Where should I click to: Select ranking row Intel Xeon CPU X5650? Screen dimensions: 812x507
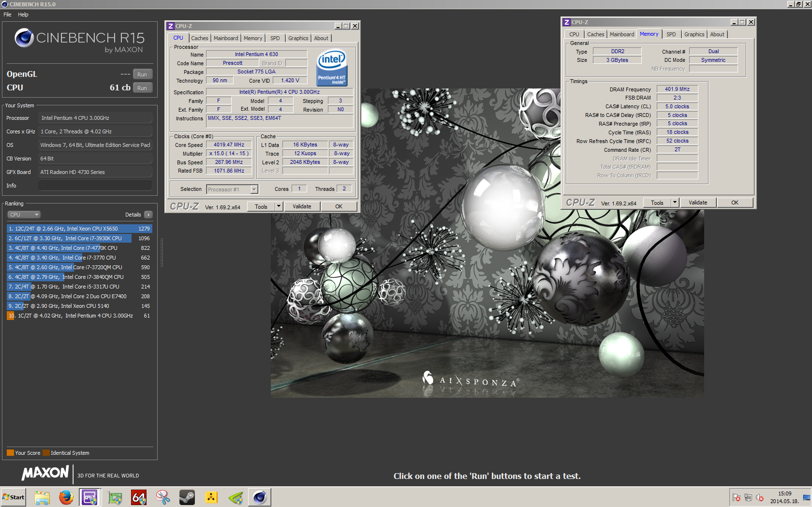(79, 229)
